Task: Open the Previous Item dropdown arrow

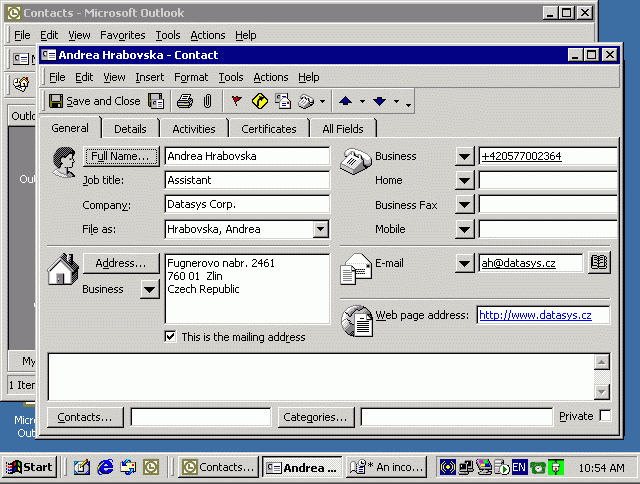Action: coord(362,101)
